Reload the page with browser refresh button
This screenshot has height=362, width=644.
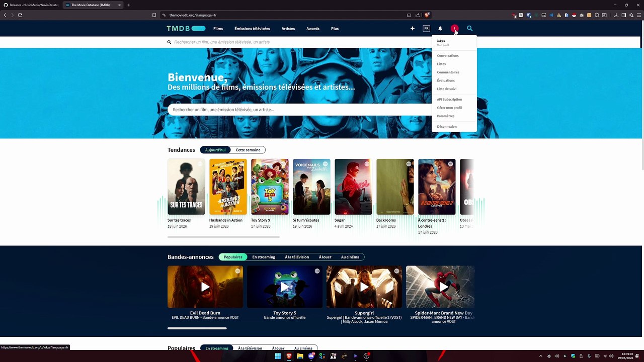coord(20,15)
